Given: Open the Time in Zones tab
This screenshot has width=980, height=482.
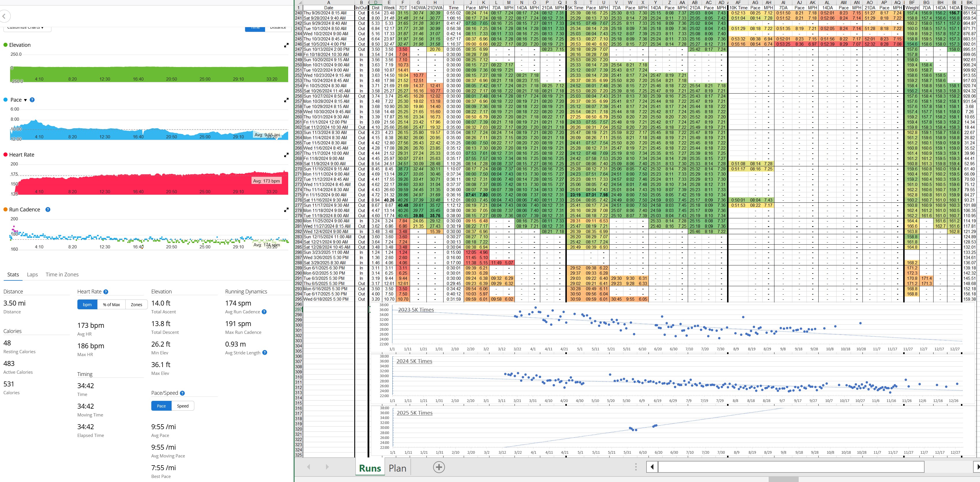Looking at the screenshot, I should [x=62, y=274].
